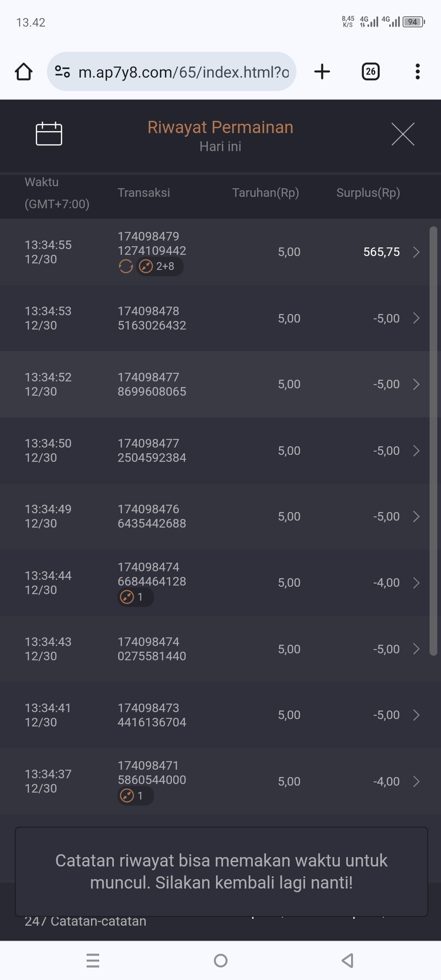Tap the Android recent apps menu button
The width and height of the screenshot is (441, 980).
pos(93,961)
